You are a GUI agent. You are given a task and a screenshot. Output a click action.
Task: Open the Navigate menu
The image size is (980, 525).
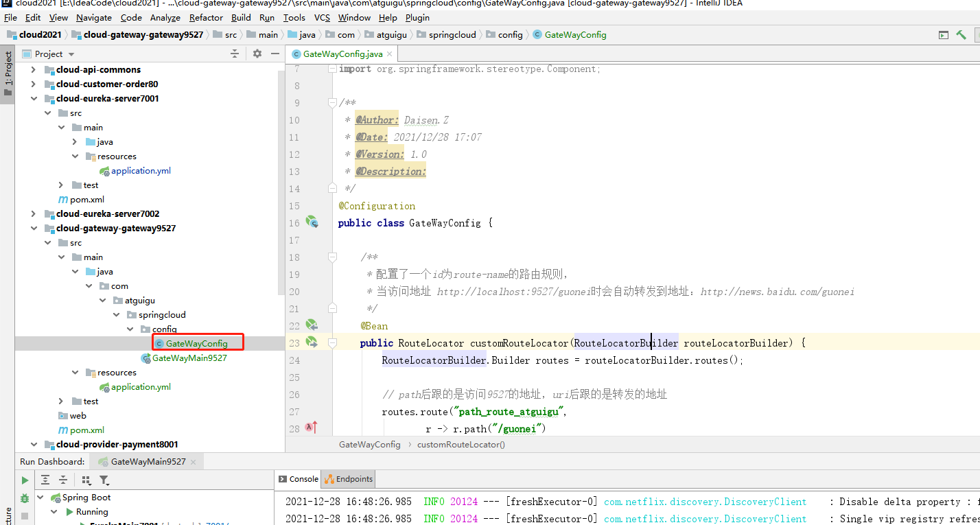(94, 17)
